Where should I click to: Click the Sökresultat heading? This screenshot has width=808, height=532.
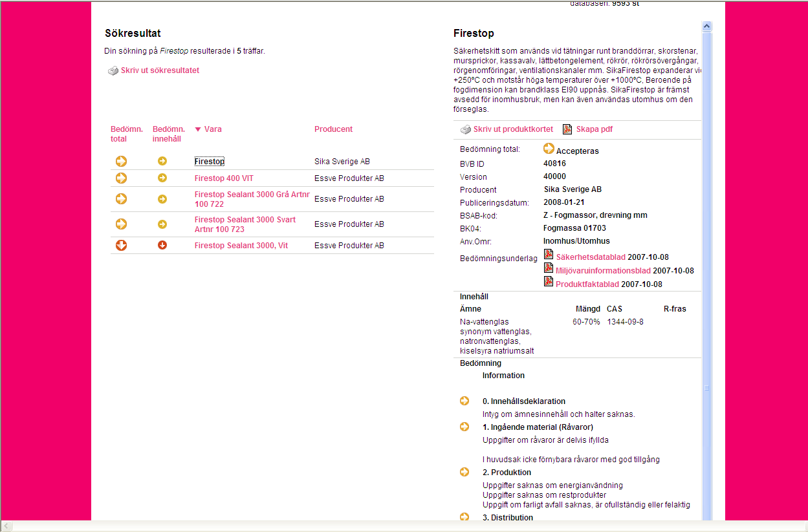[133, 33]
